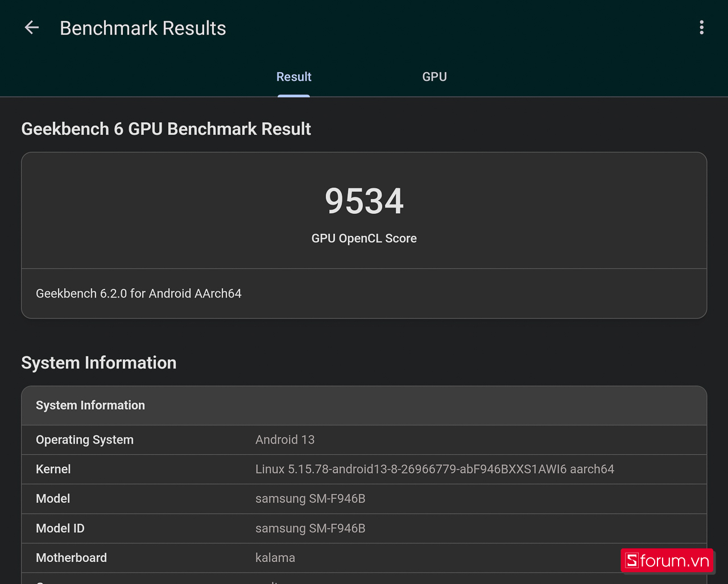The width and height of the screenshot is (728, 584).
Task: Click the Sforum.vn watermark logo
Action: click(667, 561)
